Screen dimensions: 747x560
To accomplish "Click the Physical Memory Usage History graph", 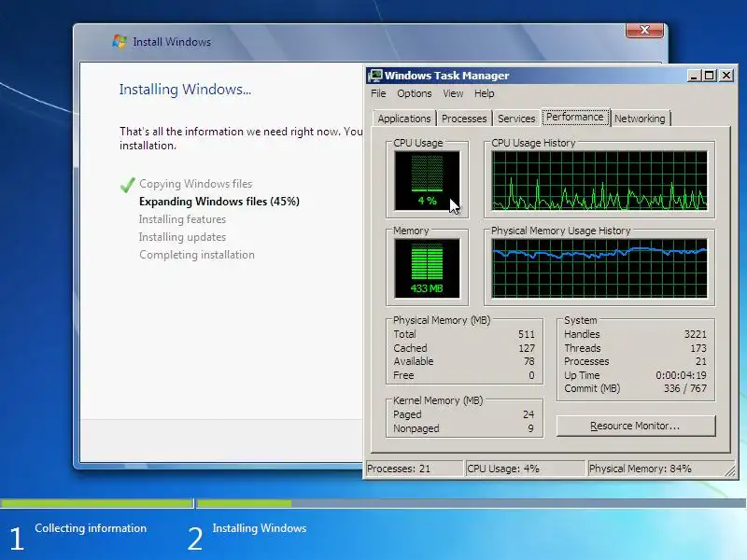I will tap(599, 269).
